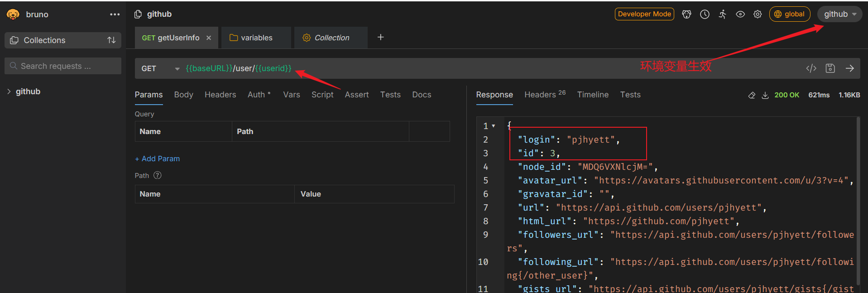Download the response with the download icon
This screenshot has height=293, width=868.
pyautogui.click(x=765, y=95)
